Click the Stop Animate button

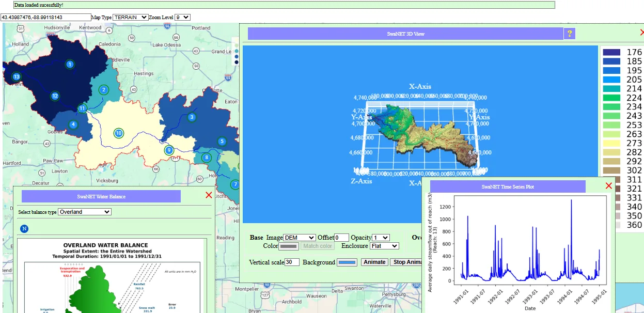point(407,262)
